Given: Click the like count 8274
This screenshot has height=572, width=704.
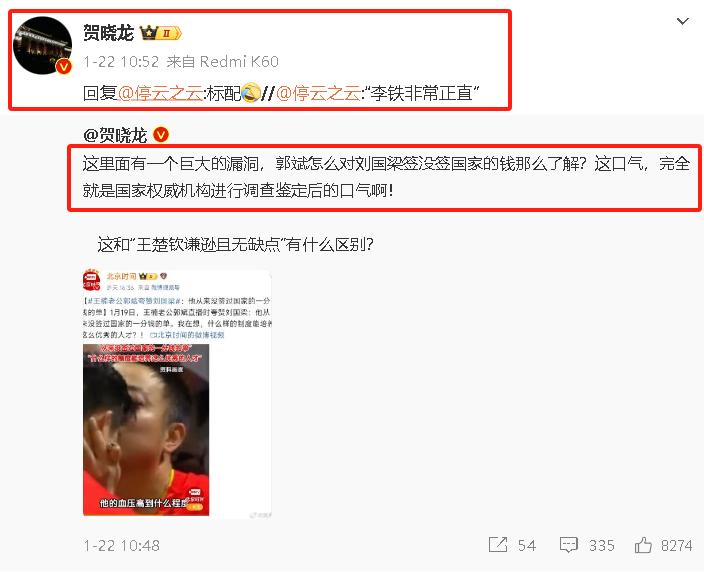Looking at the screenshot, I should 677,546.
